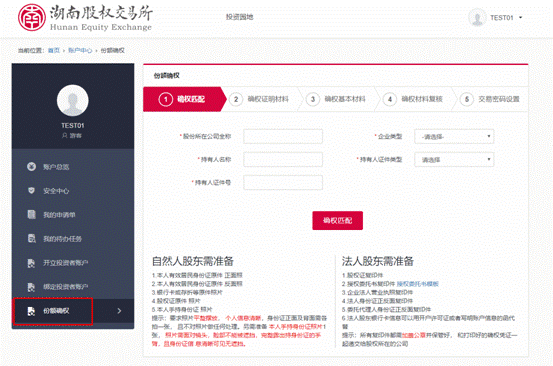Screen dimensions: 553x366
Task: Focus the 持有人名称 input field
Action: (x=283, y=159)
